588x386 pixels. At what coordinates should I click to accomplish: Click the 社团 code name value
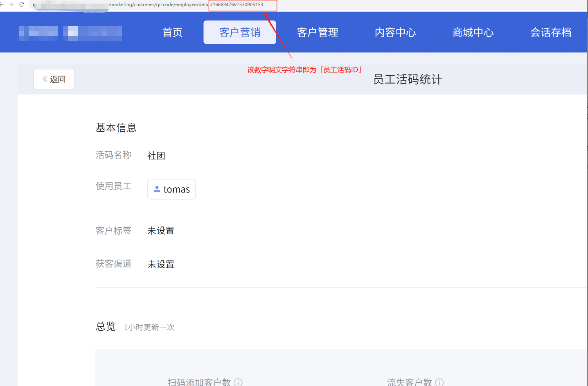coord(156,155)
